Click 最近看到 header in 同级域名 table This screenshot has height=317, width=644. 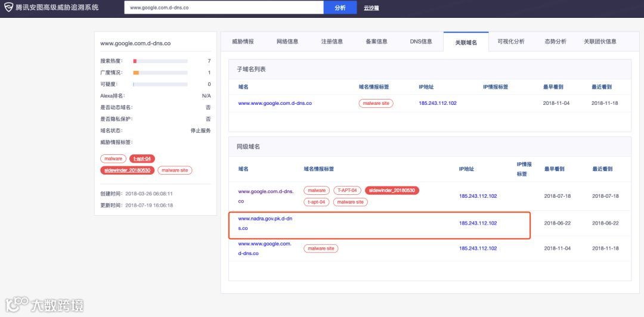[x=602, y=169]
